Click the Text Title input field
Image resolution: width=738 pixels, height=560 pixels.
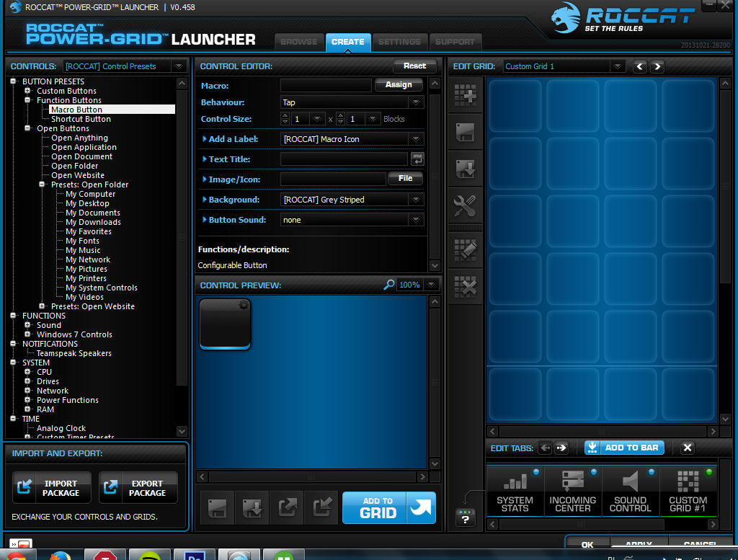(344, 159)
